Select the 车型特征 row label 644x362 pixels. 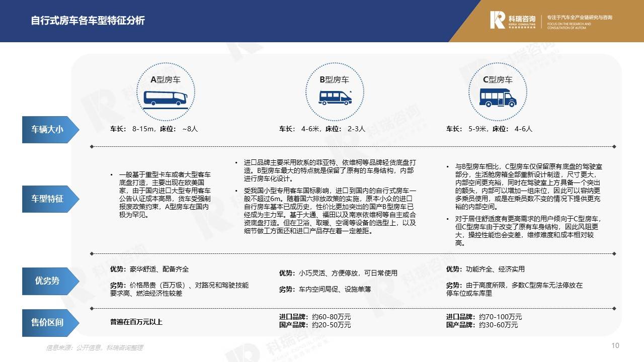click(50, 198)
